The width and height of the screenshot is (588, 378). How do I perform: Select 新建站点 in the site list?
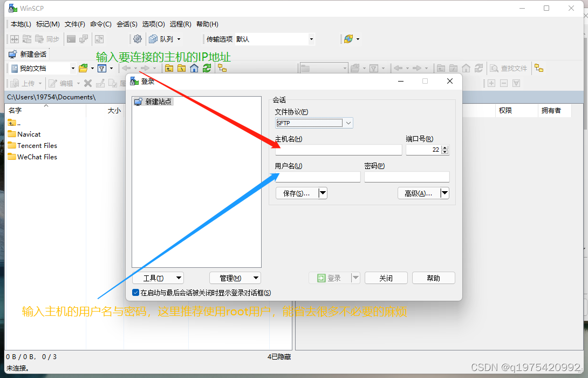click(x=153, y=102)
